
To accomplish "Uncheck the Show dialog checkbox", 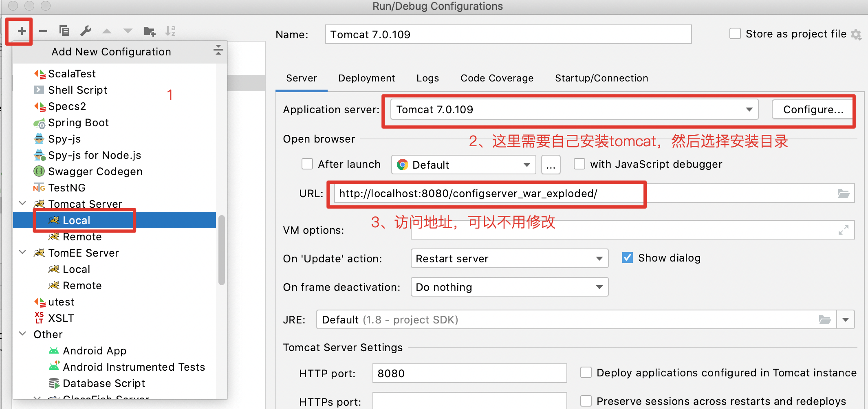I will [x=628, y=258].
